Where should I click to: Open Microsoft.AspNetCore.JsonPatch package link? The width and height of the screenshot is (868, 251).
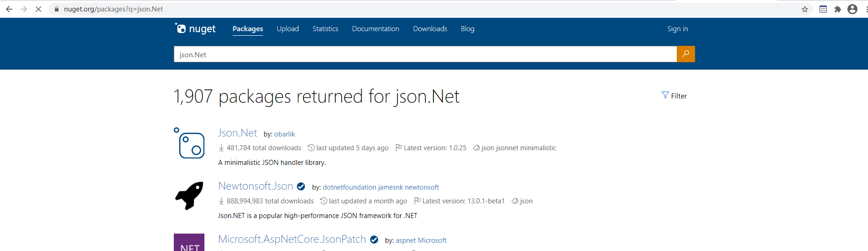click(x=292, y=239)
